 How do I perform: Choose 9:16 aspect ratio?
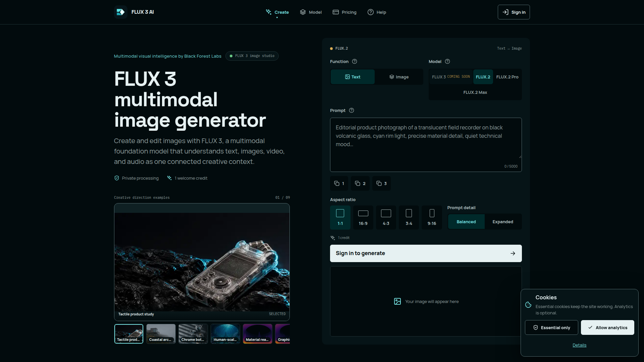pos(432,217)
